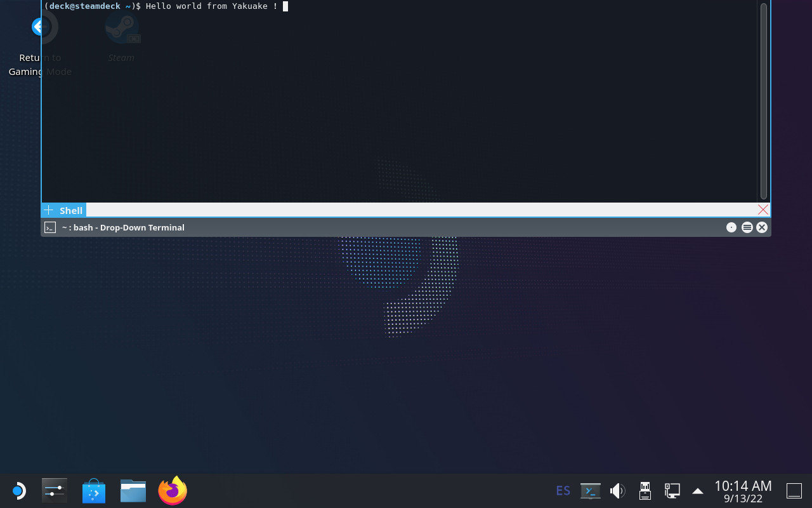Viewport: 812px width, 508px height.
Task: Open Steam desktop shortcut
Action: point(121,37)
